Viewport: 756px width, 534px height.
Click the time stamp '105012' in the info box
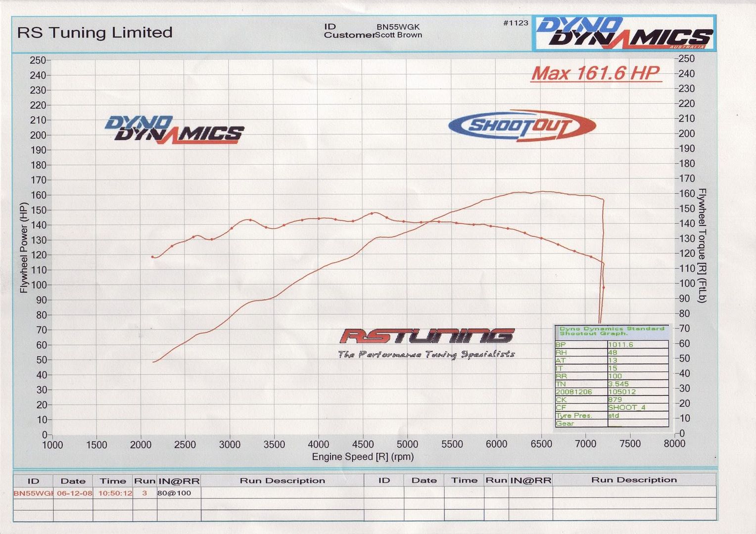point(622,392)
